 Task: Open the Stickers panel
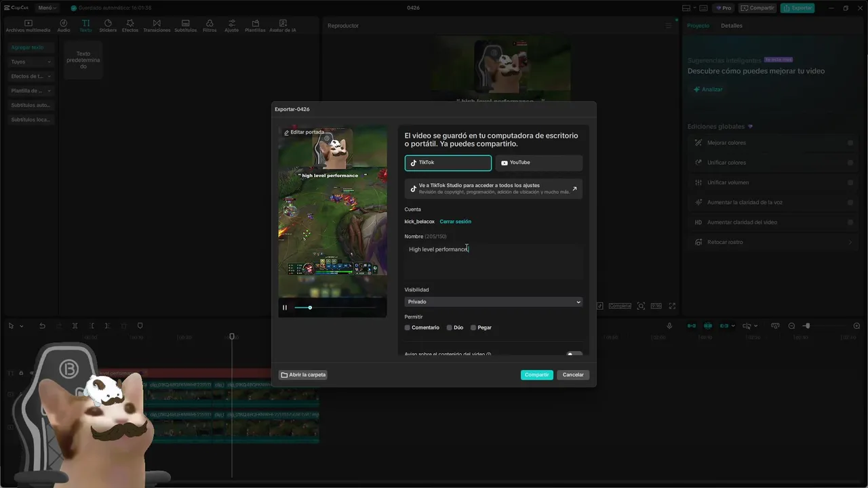pos(108,26)
